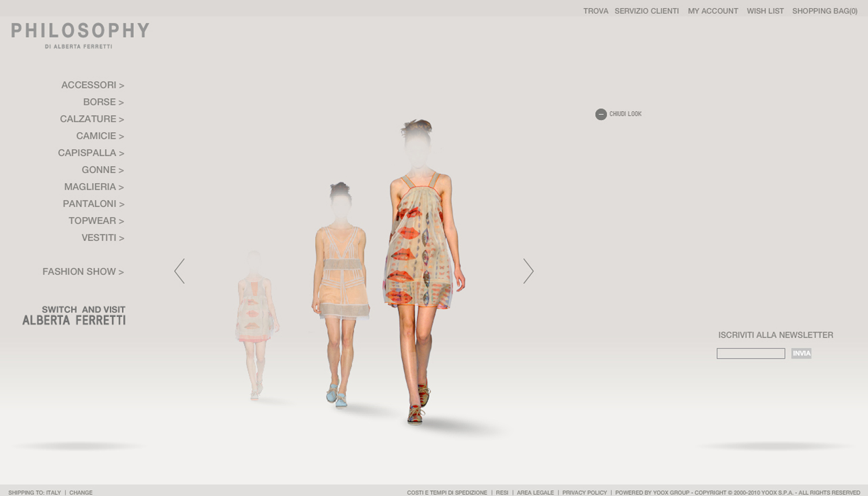Open Trova search link
The width and height of the screenshot is (868, 496).
(595, 11)
